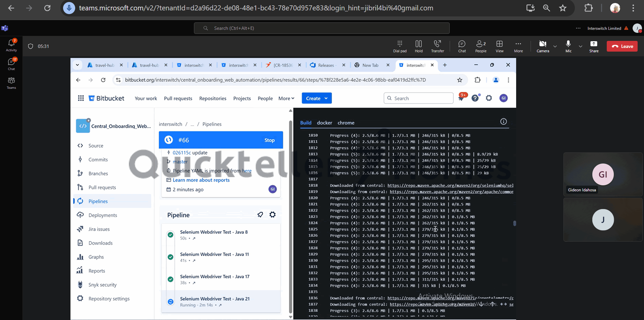Open the Teams Dial pad
Viewport: 644px width, 320px height.
(x=400, y=46)
